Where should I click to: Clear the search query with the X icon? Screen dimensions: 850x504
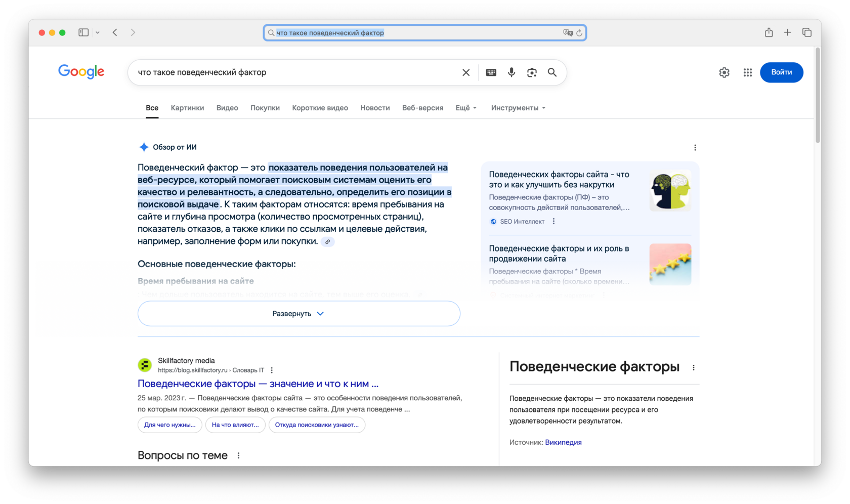(466, 72)
